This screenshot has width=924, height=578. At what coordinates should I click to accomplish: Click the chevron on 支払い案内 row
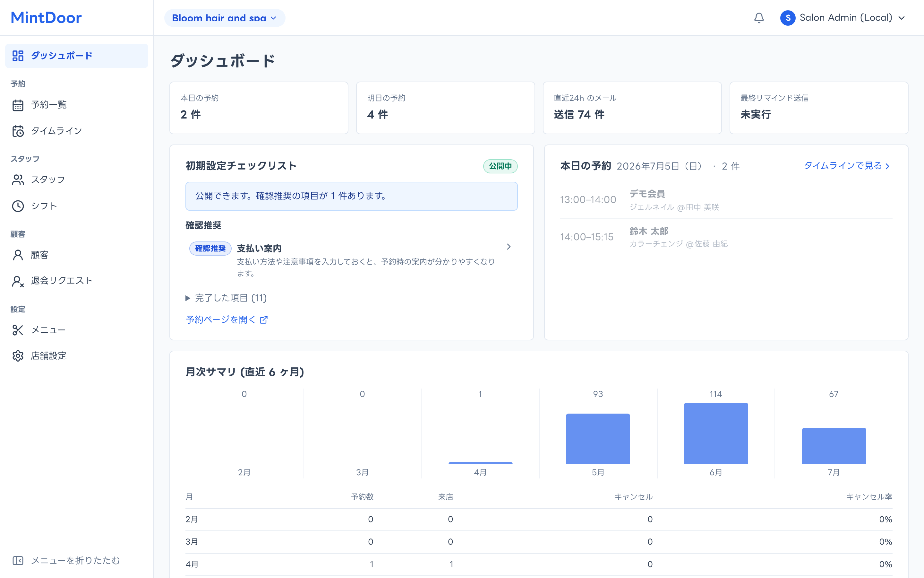tap(508, 247)
